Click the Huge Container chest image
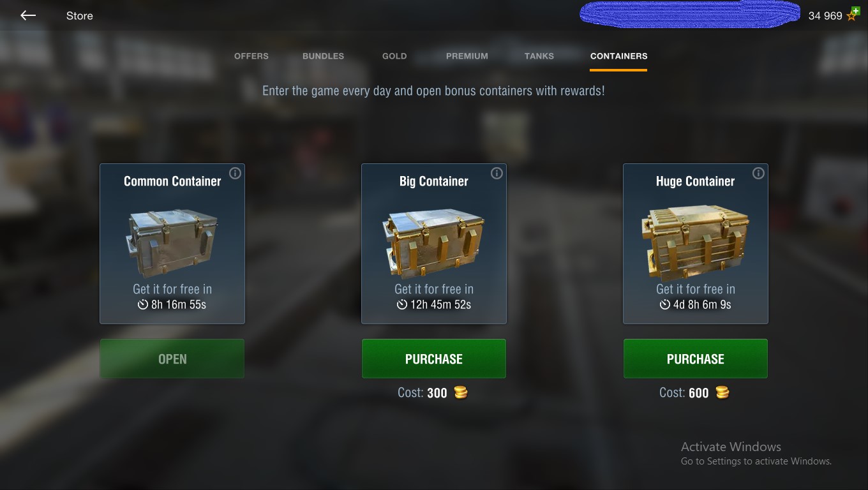 (696, 242)
